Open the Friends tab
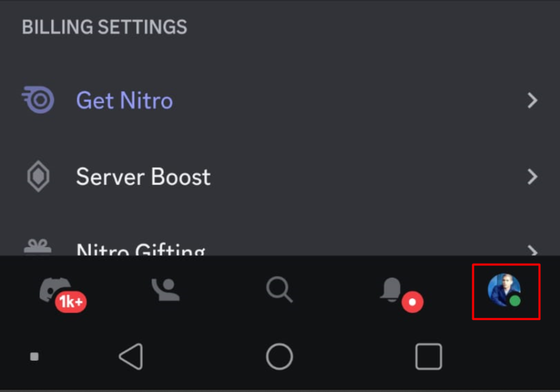 [166, 290]
